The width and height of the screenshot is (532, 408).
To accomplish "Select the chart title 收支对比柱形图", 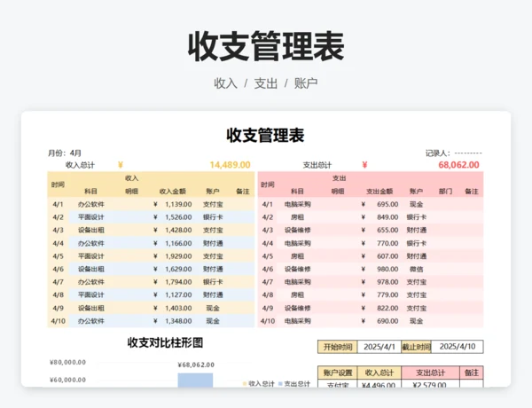I will (x=165, y=343).
